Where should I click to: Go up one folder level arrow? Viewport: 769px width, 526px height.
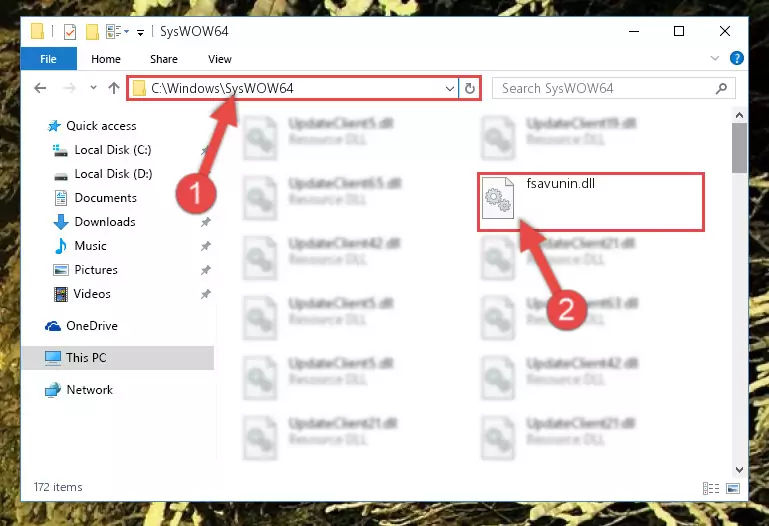pos(114,88)
